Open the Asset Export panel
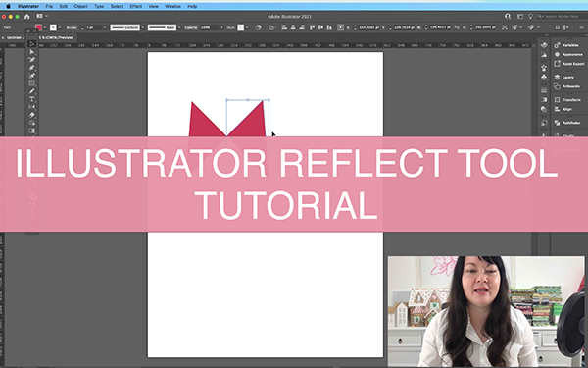The height and width of the screenshot is (368, 588). pyautogui.click(x=569, y=64)
